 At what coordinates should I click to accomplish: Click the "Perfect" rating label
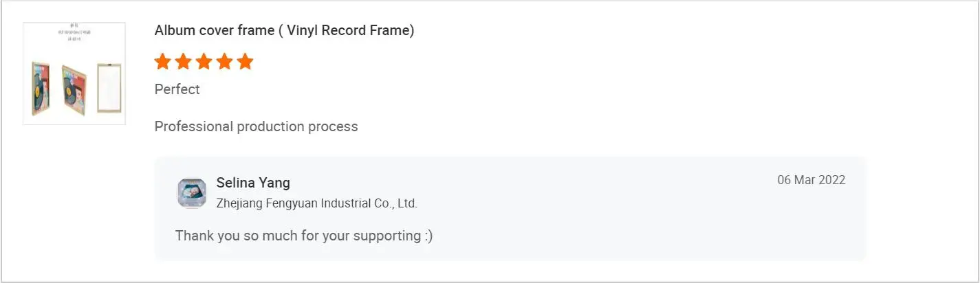click(177, 89)
